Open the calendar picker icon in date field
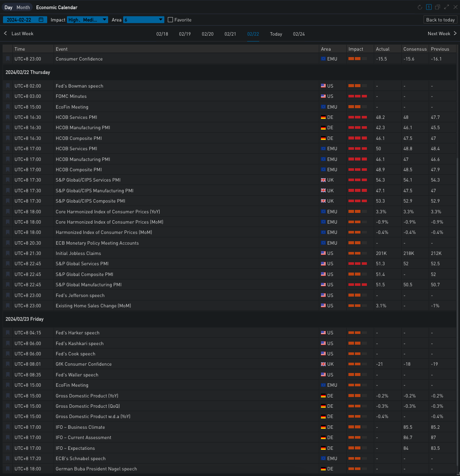This screenshot has width=460, height=476. click(x=41, y=20)
